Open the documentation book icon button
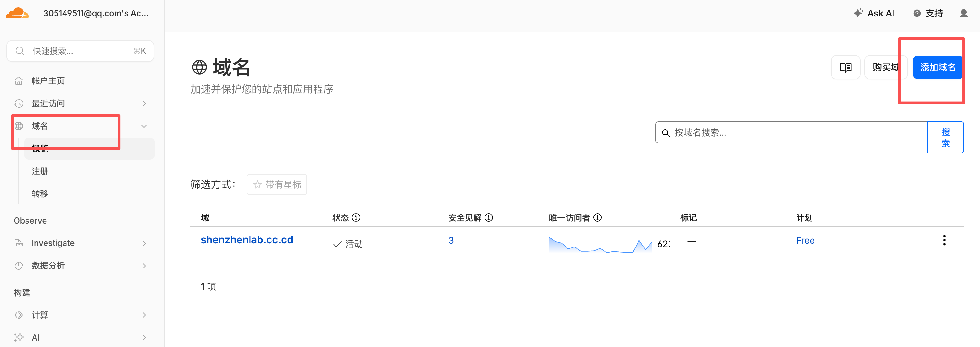 point(845,68)
